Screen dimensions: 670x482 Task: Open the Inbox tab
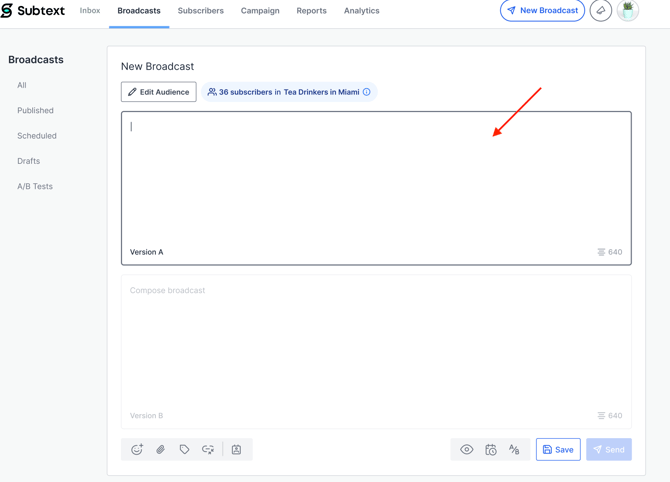90,11
